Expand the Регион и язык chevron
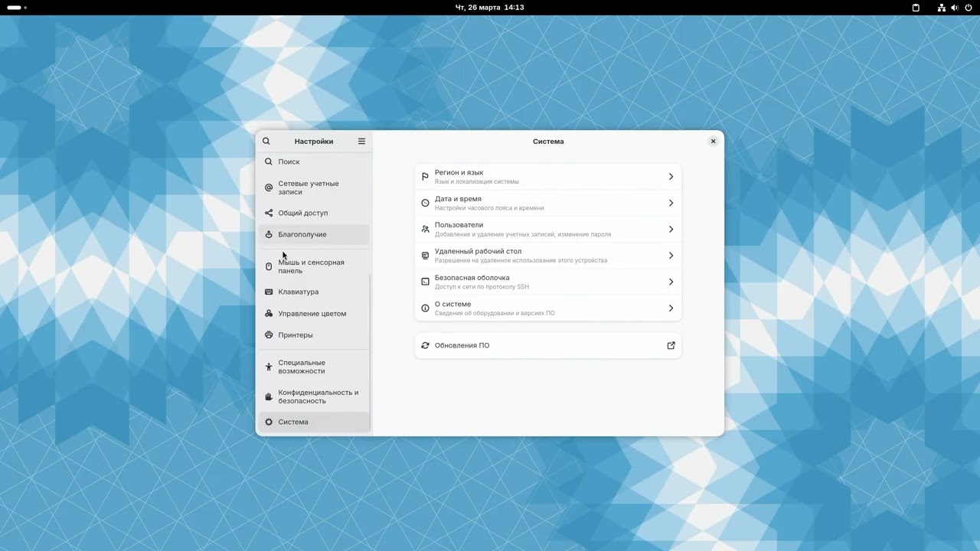This screenshot has width=980, height=551. pyautogui.click(x=671, y=177)
